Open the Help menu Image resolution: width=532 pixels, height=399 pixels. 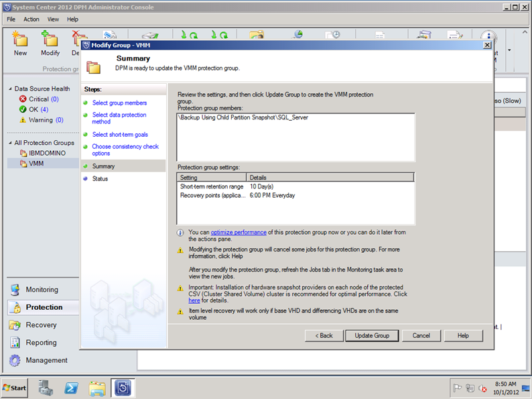[72, 19]
